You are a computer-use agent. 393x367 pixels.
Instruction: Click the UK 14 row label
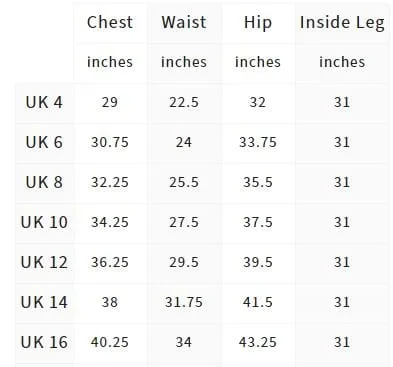tap(44, 302)
